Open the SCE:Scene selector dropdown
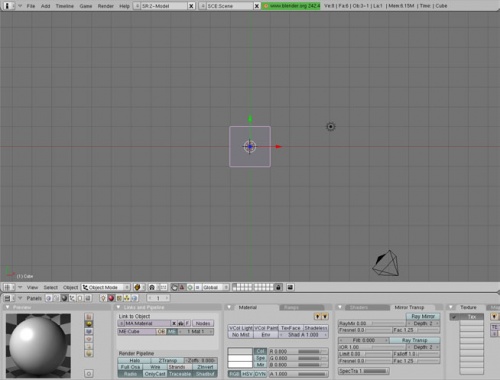This screenshot has height=380, width=500. tap(202, 6)
